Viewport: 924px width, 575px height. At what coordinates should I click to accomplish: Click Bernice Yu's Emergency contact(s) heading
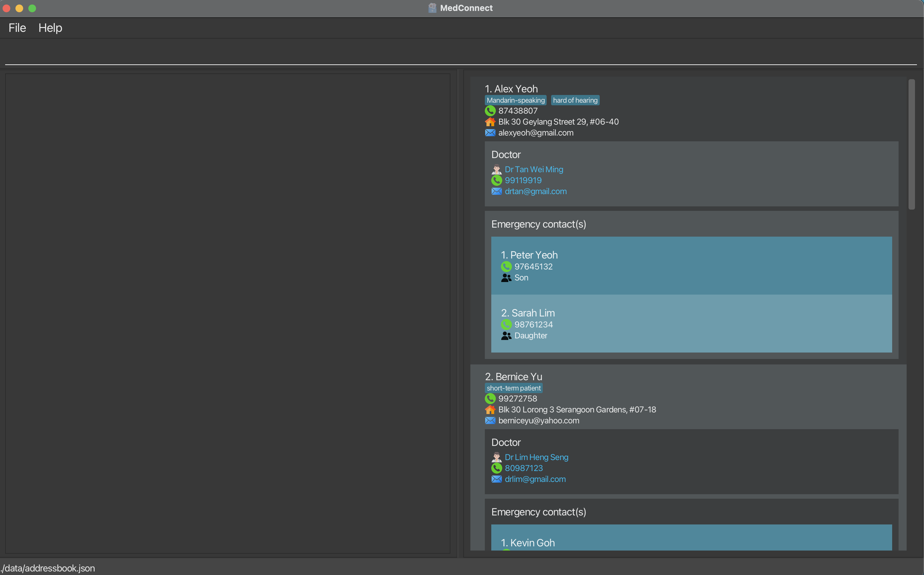tap(538, 512)
